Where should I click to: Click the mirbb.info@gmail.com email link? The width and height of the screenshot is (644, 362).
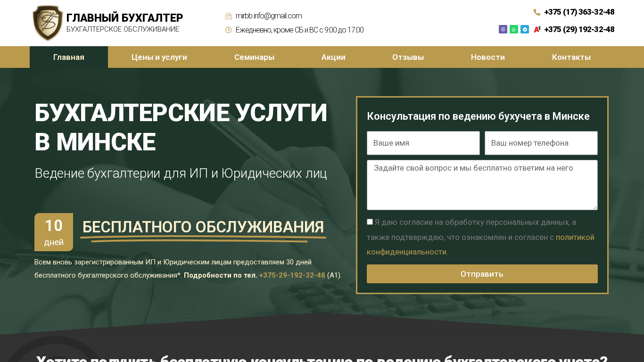(x=269, y=16)
